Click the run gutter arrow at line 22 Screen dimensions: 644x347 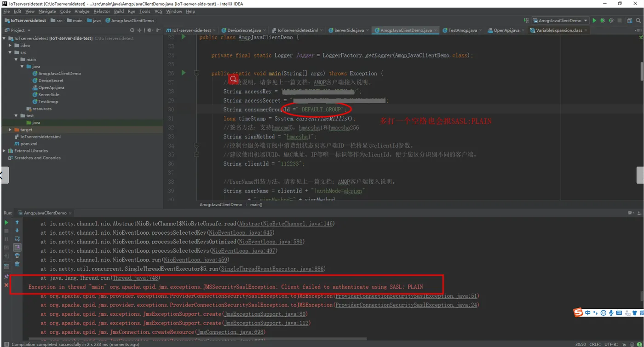[x=183, y=37]
